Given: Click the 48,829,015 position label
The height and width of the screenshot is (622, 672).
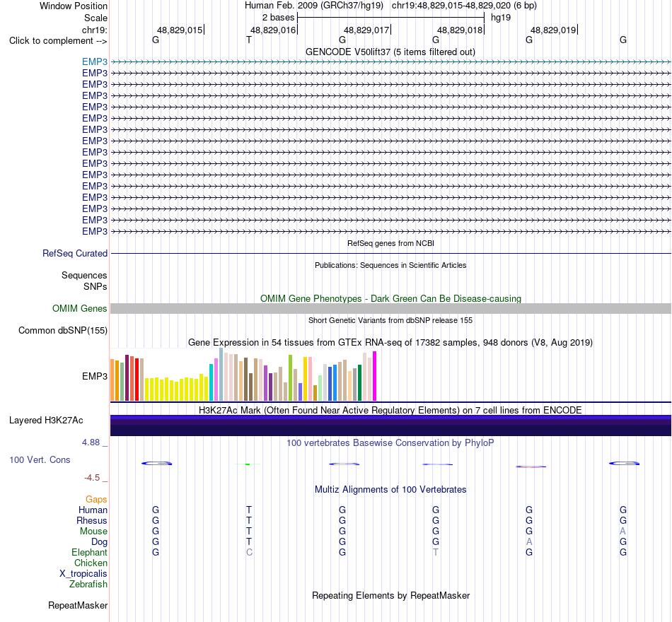Looking at the screenshot, I should tap(180, 30).
